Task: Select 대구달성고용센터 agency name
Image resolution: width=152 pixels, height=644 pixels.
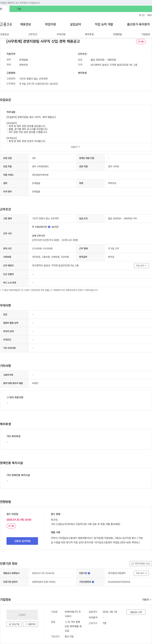Action: (117, 573)
